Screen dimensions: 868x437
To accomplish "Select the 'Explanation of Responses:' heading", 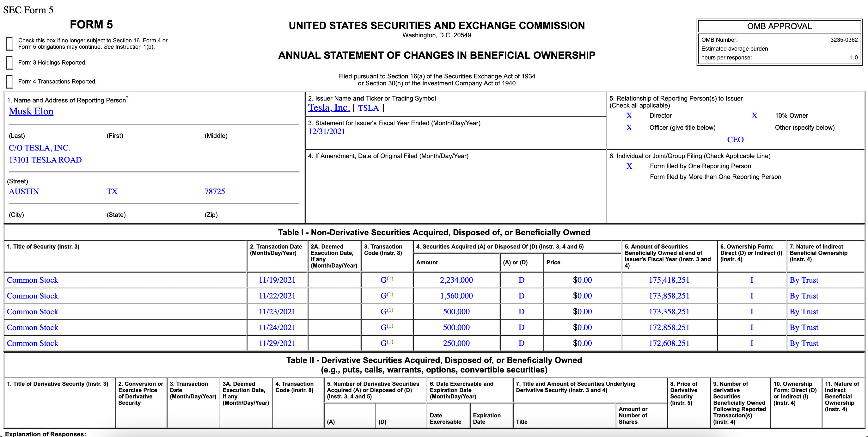I will pos(46,434).
